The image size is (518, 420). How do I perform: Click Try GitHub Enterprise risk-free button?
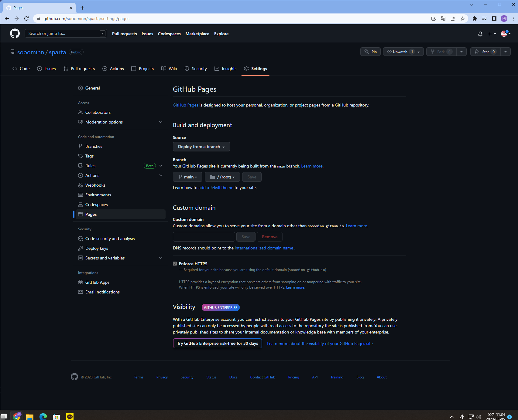(x=218, y=343)
